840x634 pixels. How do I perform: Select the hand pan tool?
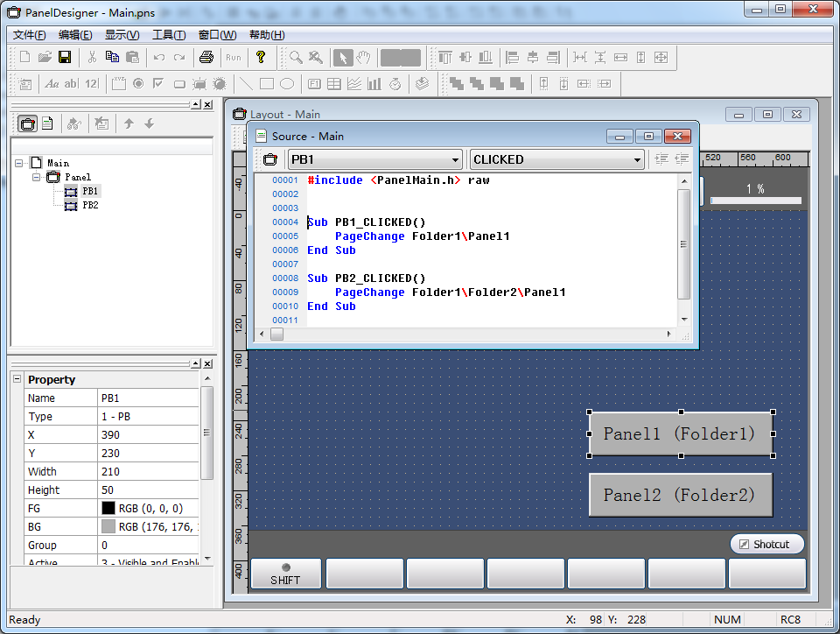click(x=363, y=58)
